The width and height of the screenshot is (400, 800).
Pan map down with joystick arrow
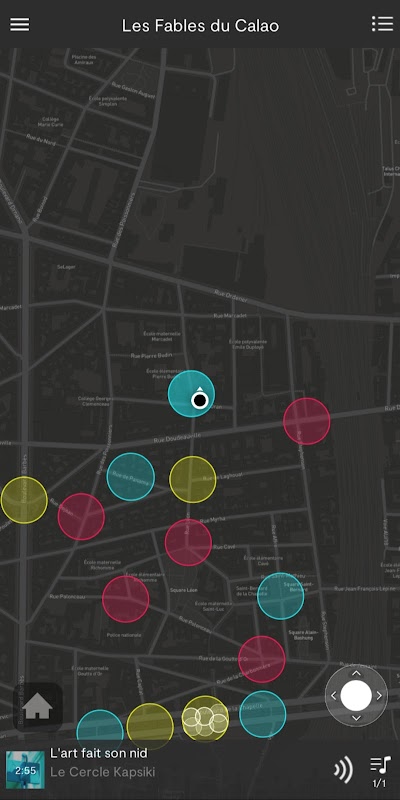point(356,718)
